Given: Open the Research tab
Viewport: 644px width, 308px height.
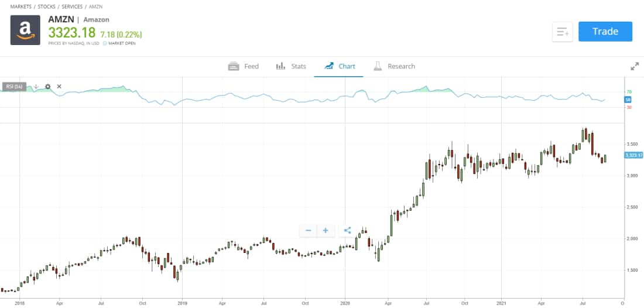Looking at the screenshot, I should (394, 66).
